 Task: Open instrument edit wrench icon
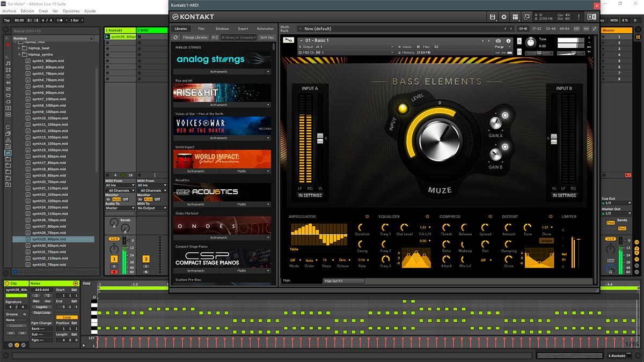288,40
